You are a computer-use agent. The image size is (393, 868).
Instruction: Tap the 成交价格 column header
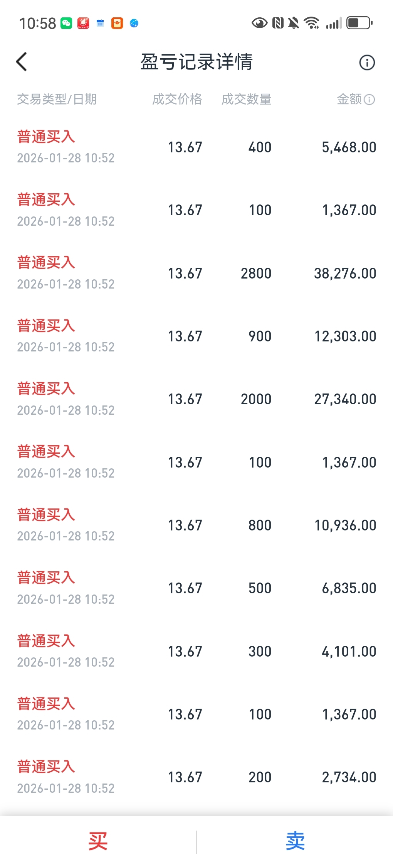click(177, 100)
